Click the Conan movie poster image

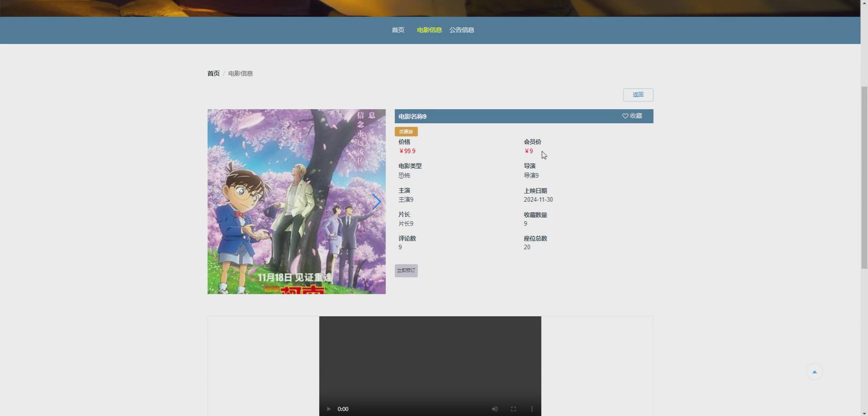[297, 202]
